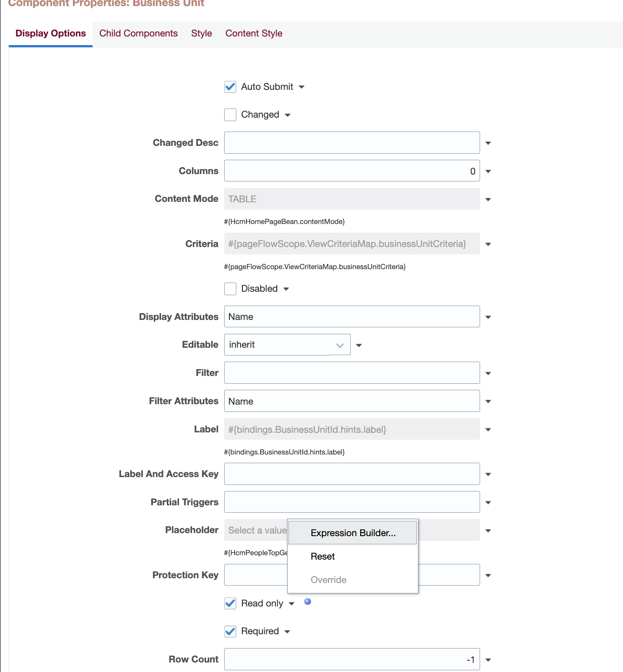
Task: Enable the Changed checkbox
Action: point(230,115)
